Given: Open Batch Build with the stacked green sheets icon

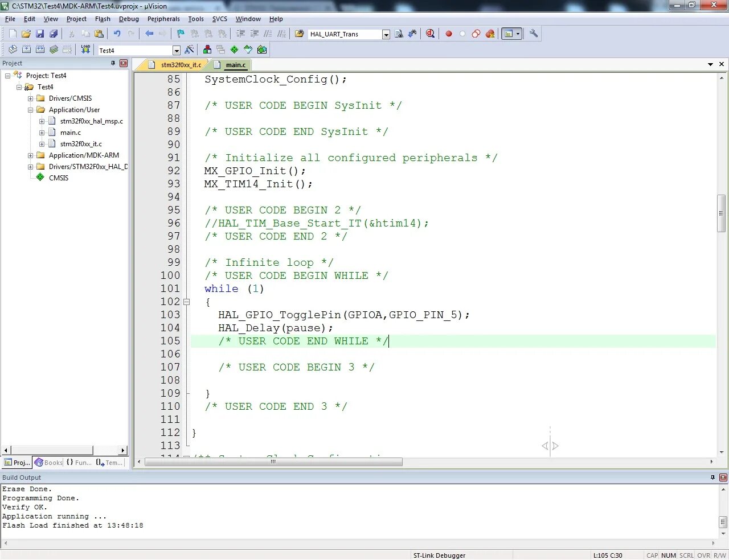Looking at the screenshot, I should tap(54, 50).
